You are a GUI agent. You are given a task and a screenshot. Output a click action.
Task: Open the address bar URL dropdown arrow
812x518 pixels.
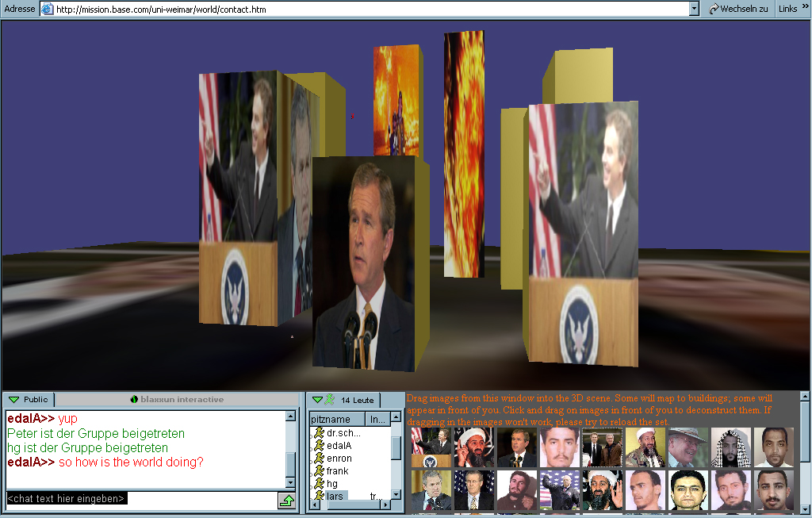[694, 9]
